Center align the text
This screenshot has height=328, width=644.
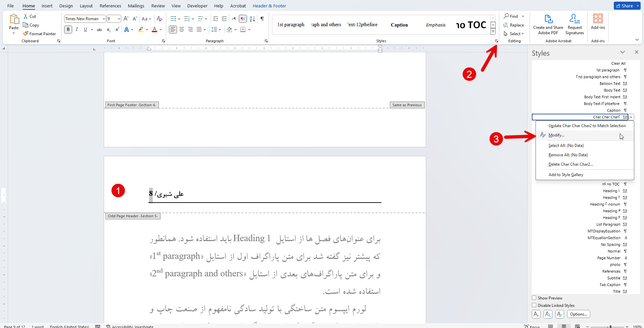182,30
